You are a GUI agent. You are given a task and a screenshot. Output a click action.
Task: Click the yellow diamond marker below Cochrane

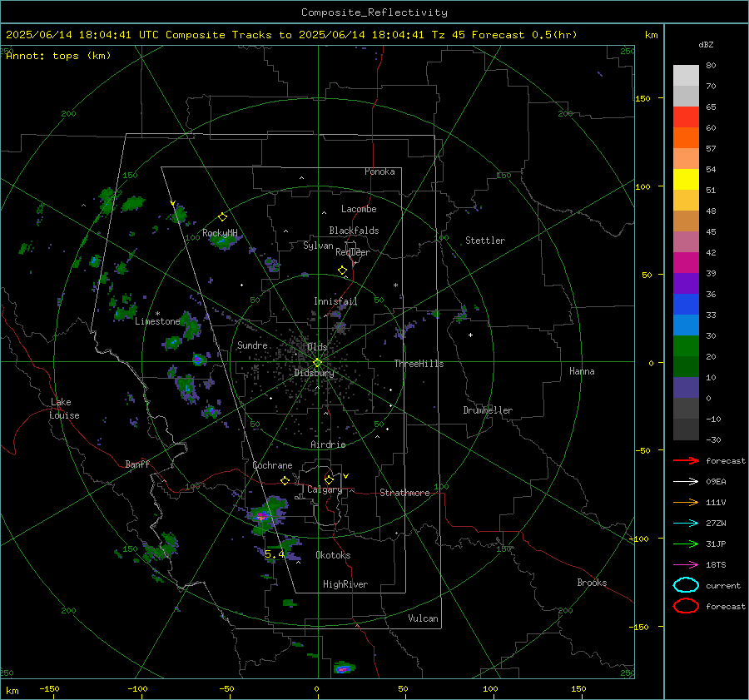[285, 481]
